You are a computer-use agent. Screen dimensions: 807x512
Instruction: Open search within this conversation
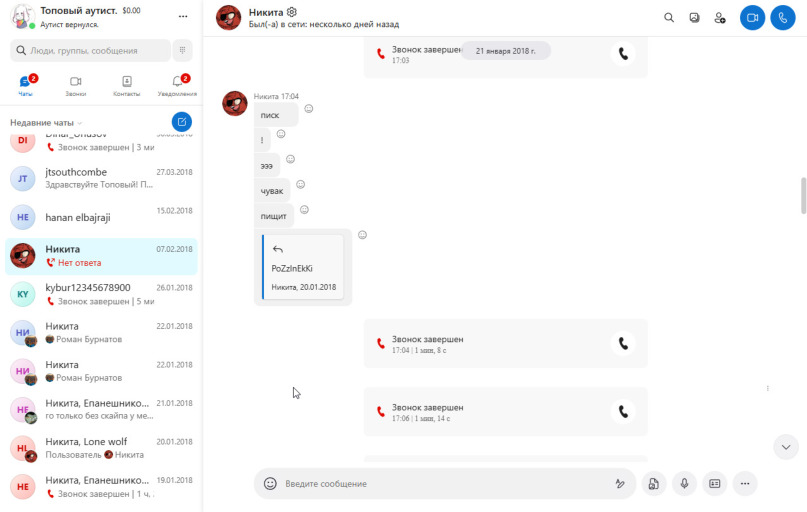click(669, 17)
